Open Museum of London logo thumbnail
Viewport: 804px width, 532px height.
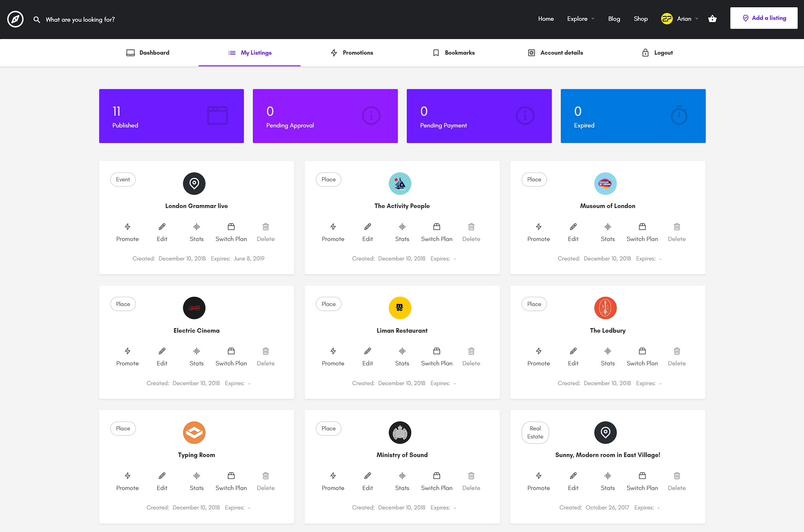(605, 183)
